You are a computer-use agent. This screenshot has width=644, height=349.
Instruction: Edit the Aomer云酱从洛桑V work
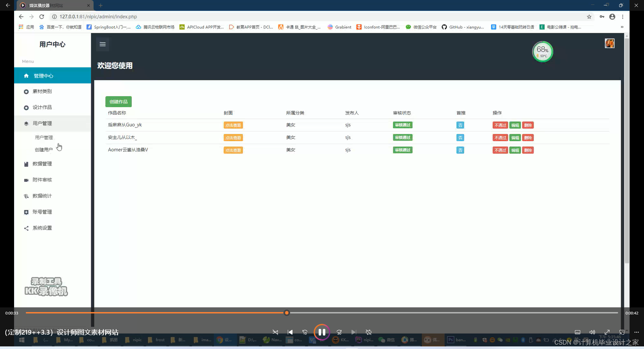click(x=515, y=150)
